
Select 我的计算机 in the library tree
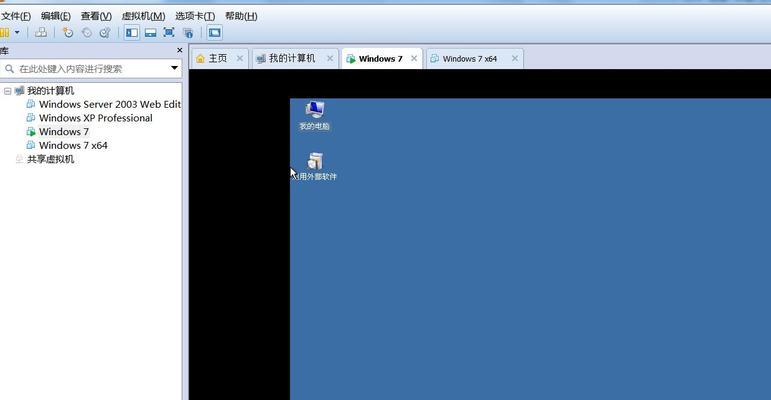(x=50, y=91)
